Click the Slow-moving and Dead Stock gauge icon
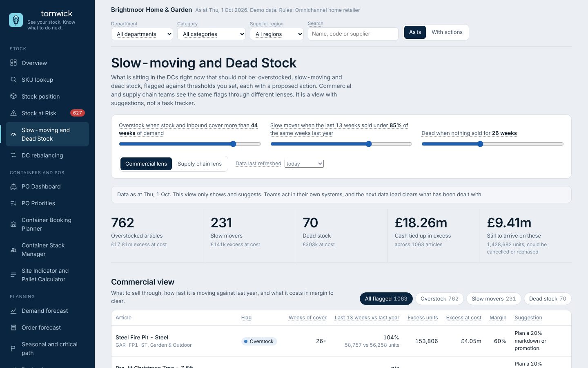 [x=13, y=134]
